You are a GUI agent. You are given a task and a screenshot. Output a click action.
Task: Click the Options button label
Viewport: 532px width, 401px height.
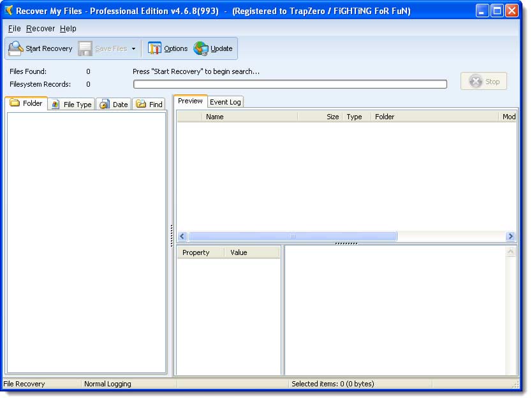[x=176, y=48]
